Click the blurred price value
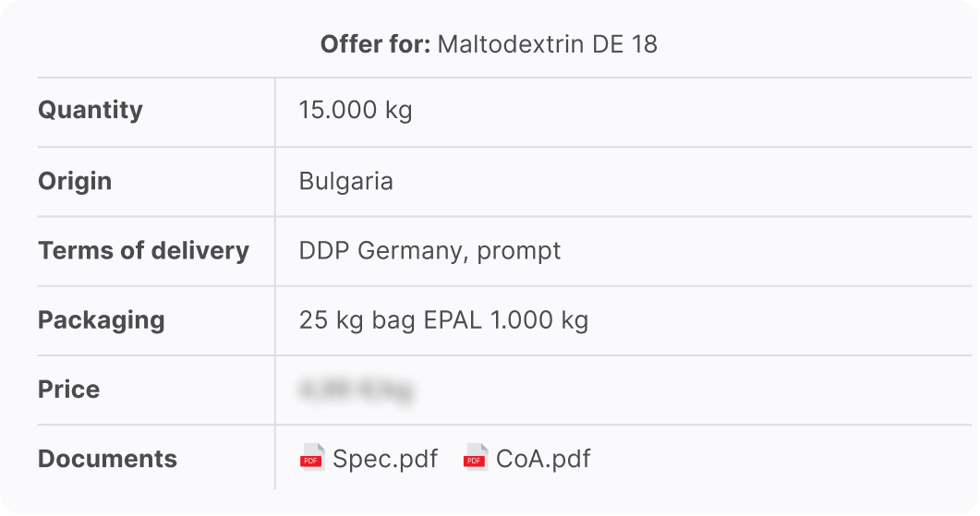The width and height of the screenshot is (980, 516). point(356,390)
